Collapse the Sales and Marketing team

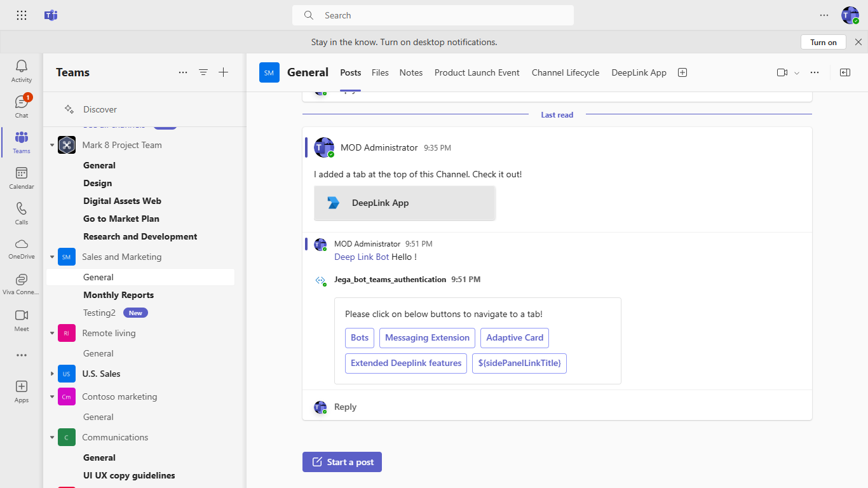52,257
